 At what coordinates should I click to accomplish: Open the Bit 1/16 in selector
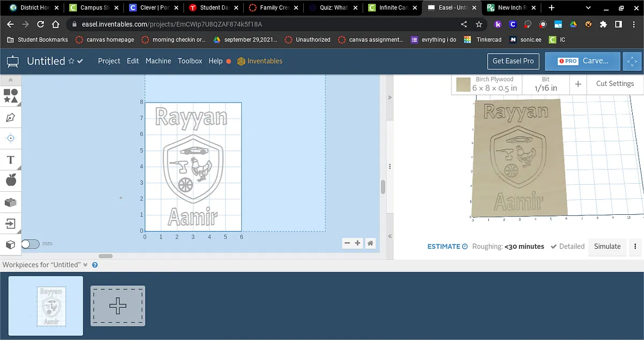(546, 84)
